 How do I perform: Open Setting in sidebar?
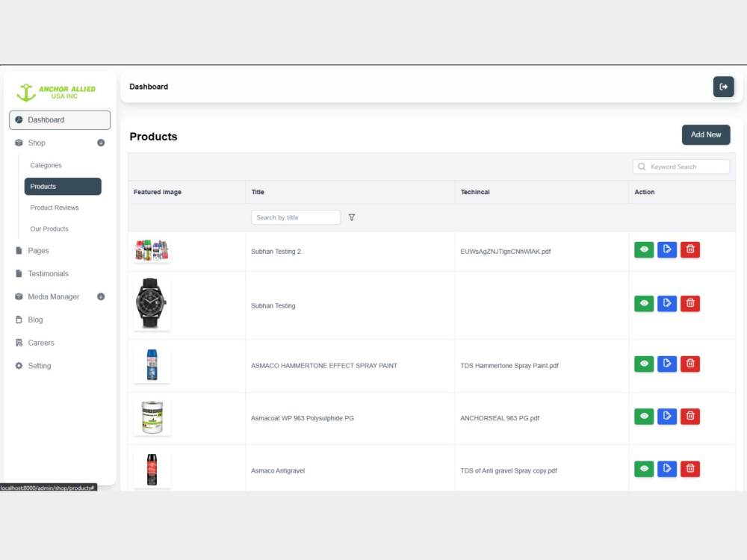pos(39,366)
